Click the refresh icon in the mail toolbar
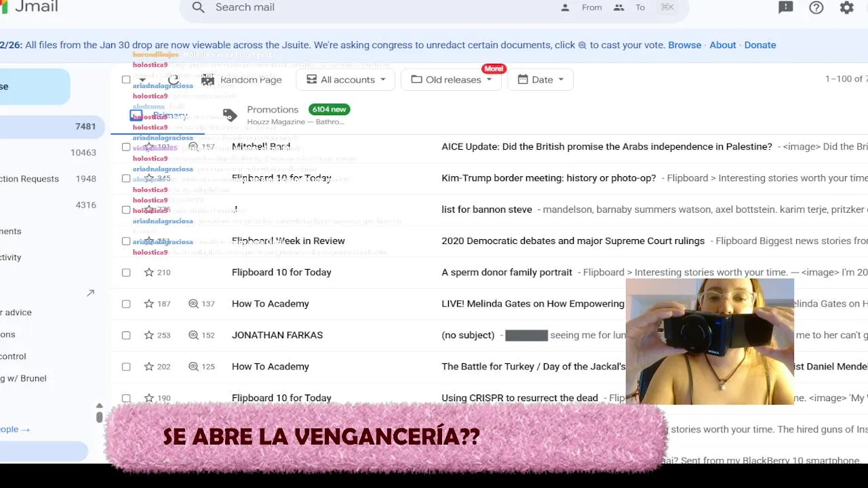 coord(174,79)
